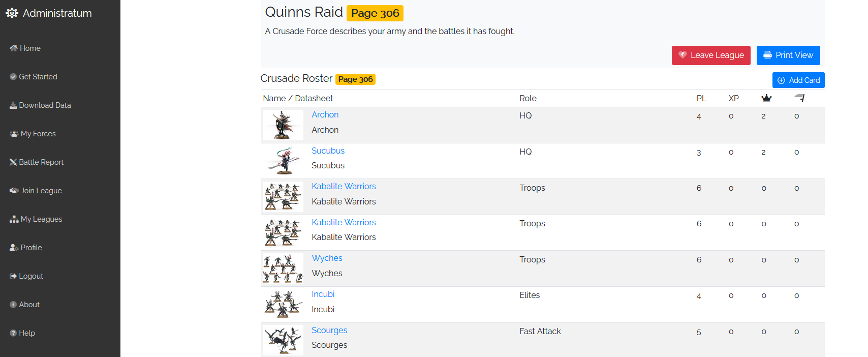Open the Print View button
This screenshot has height=357, width=868.
788,55
